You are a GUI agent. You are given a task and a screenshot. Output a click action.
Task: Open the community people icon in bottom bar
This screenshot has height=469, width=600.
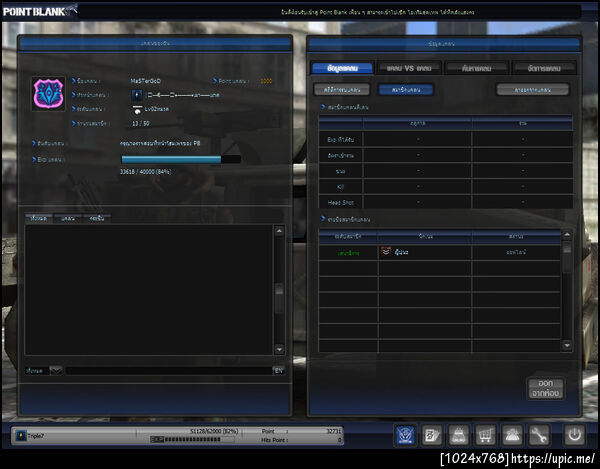coord(512,435)
